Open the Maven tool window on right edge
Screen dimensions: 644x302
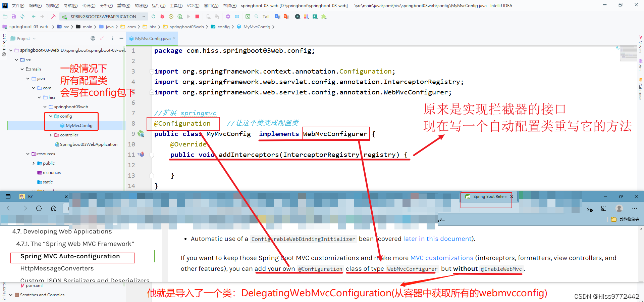pyautogui.click(x=640, y=44)
